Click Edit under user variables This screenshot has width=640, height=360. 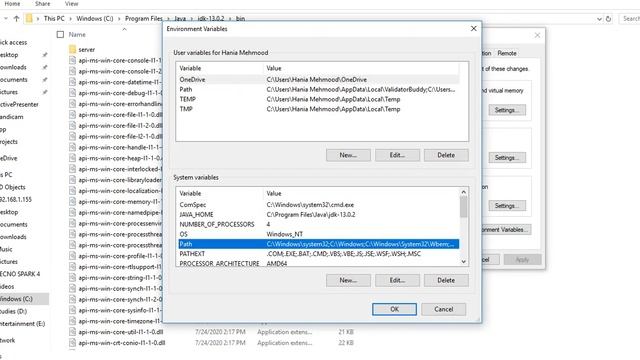click(x=397, y=155)
